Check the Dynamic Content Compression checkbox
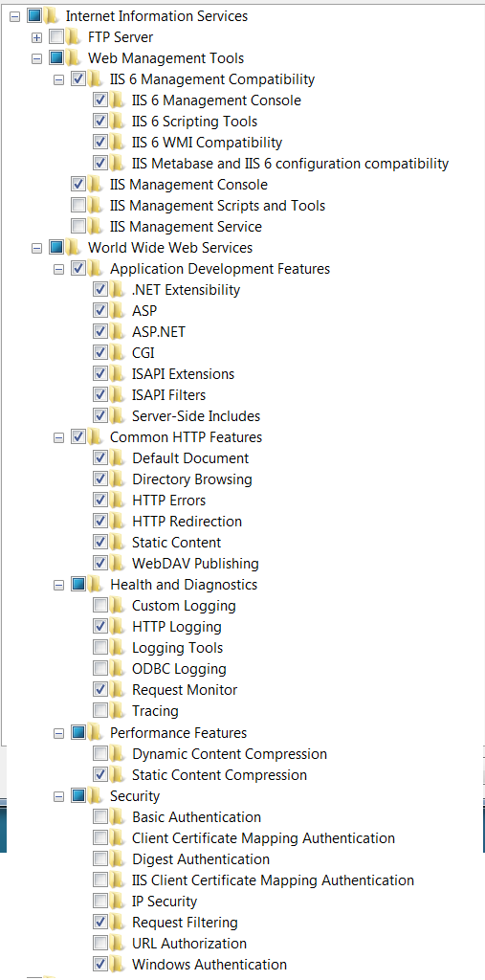The width and height of the screenshot is (485, 980). 100,754
